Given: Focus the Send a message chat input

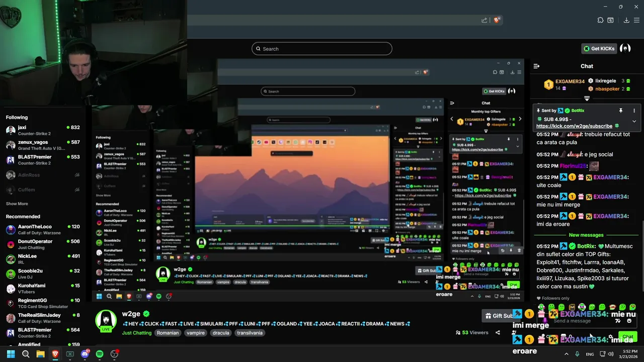Looking at the screenshot, I should pos(586,321).
